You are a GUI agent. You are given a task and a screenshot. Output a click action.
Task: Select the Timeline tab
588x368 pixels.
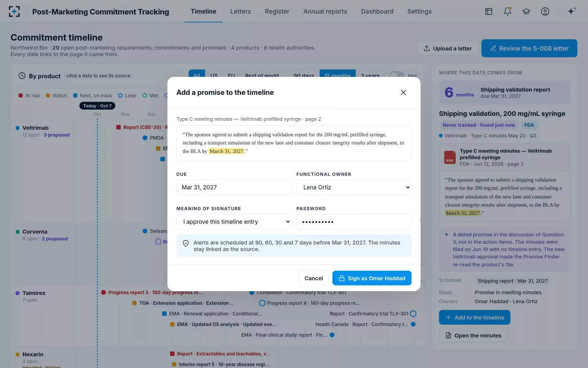(x=203, y=11)
